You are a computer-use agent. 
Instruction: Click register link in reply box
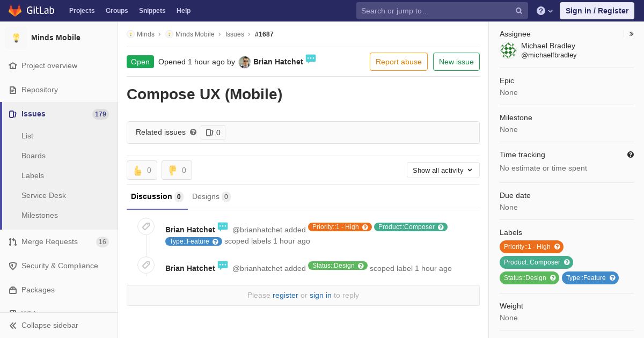click(x=286, y=295)
